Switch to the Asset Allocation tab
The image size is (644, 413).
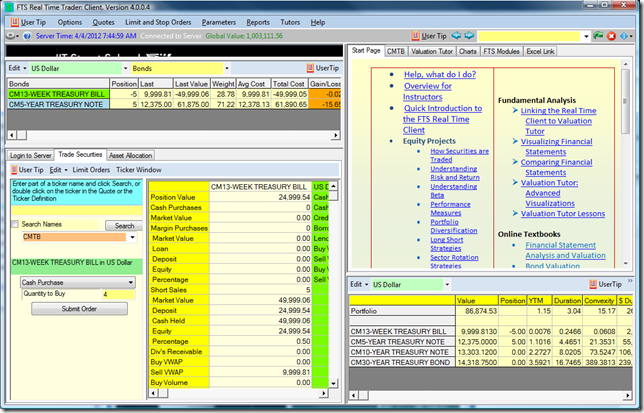coord(131,156)
